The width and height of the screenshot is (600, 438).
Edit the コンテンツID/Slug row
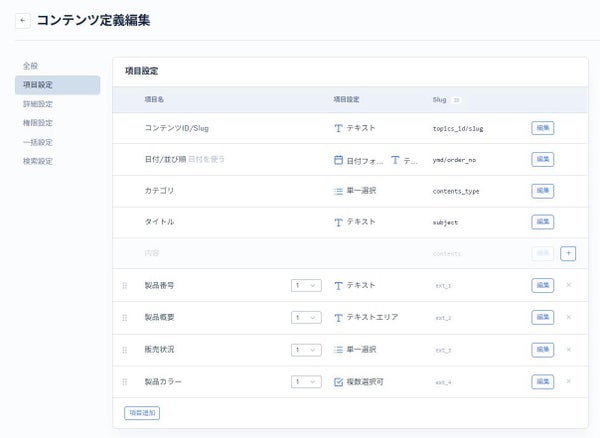(543, 128)
